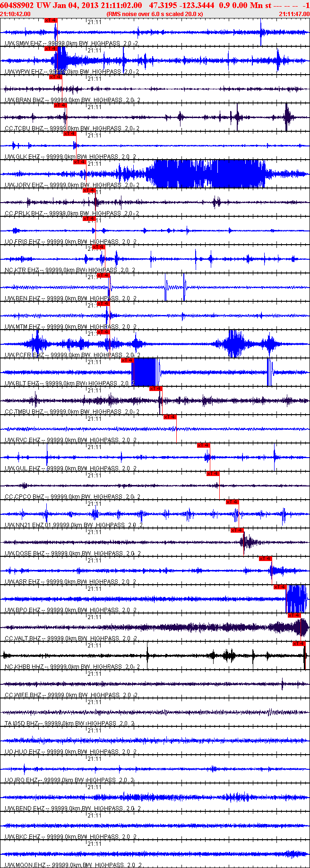Click the UW.MTM EHZ station label
310x868 pixels.
point(23,327)
